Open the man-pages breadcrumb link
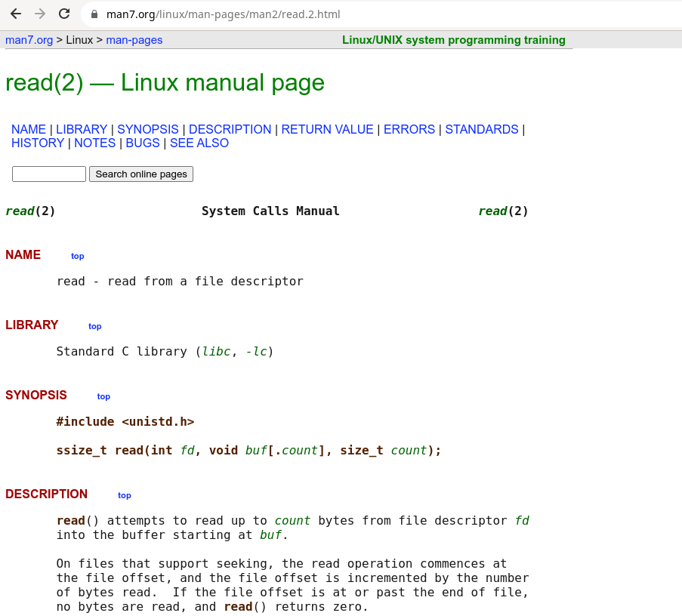 point(134,40)
